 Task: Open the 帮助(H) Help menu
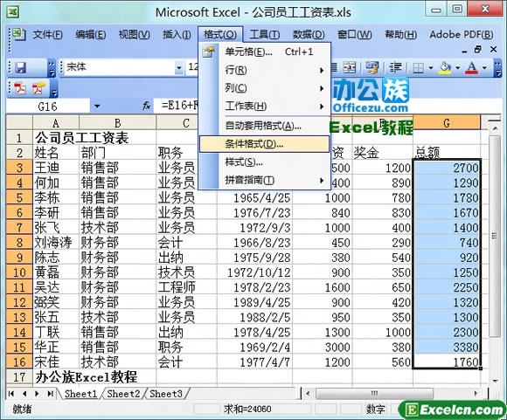coord(400,34)
